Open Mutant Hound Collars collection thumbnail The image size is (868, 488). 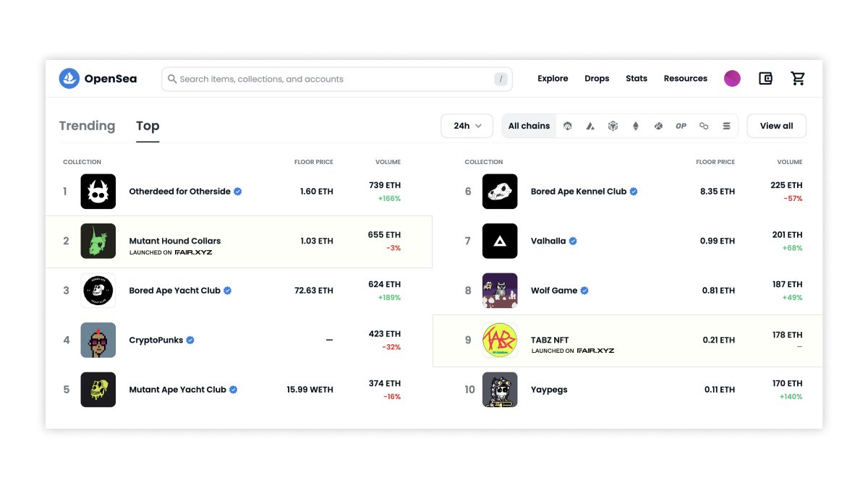[98, 241]
